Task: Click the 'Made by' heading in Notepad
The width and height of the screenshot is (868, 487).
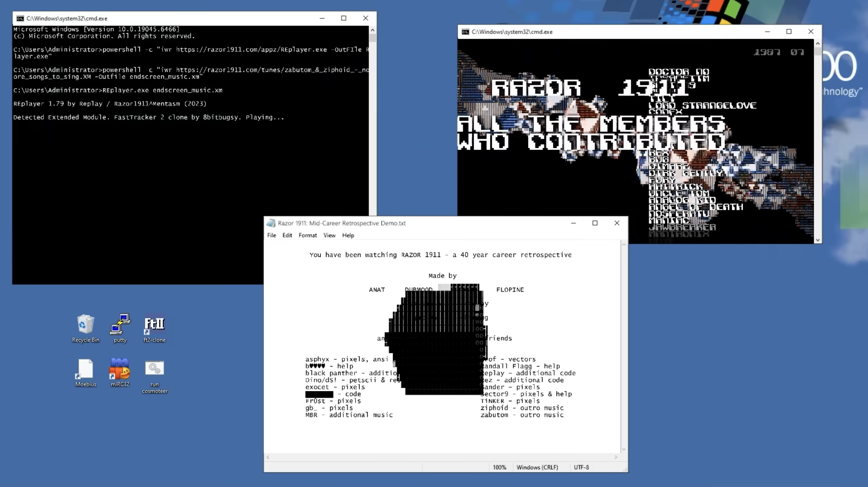Action: pos(442,276)
